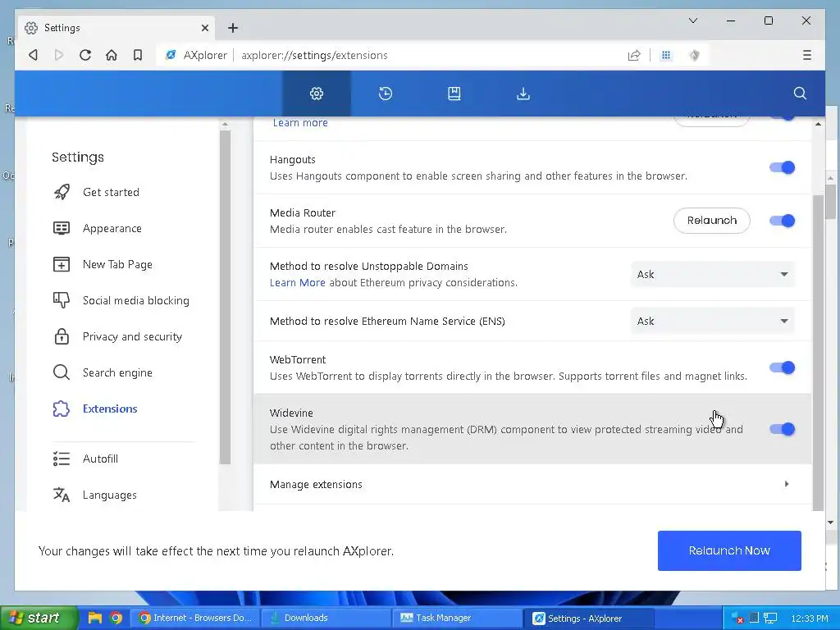Open the folder icon in taskbar quick launch
The image size is (840, 630).
95,618
